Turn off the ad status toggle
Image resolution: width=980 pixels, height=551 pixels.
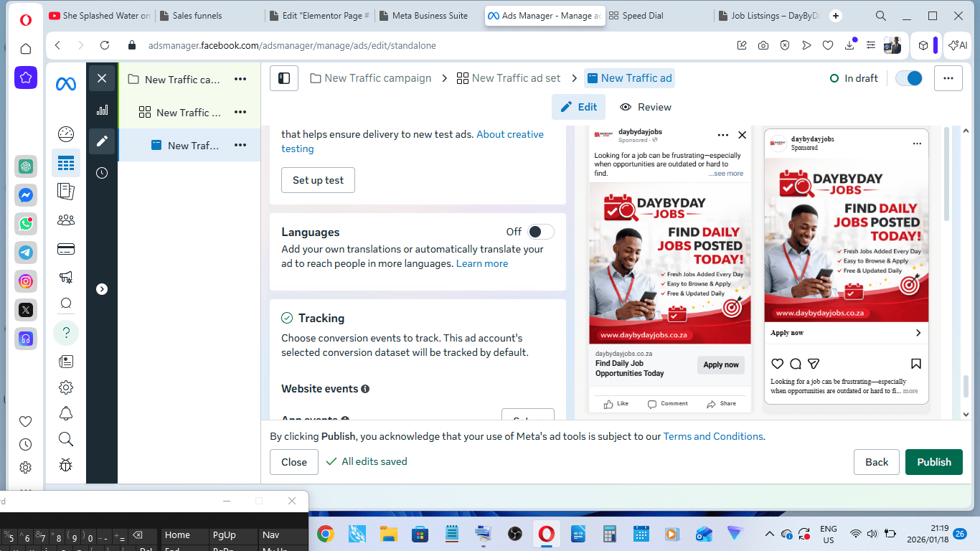point(909,78)
